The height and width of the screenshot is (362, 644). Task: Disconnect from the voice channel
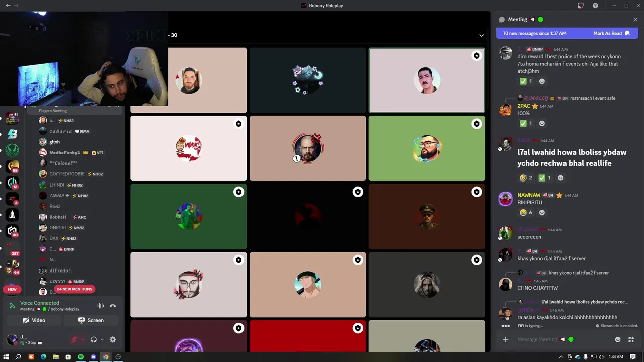(113, 306)
